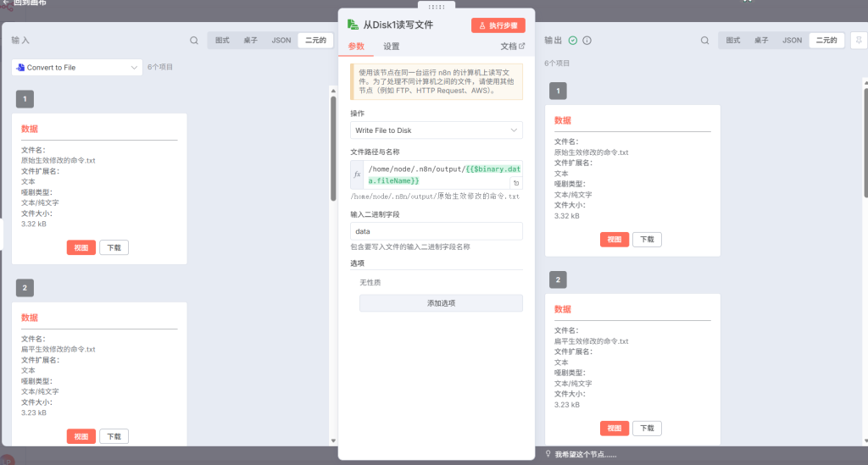Click the back to canvas arrow
The height and width of the screenshot is (465, 868).
(6, 3)
